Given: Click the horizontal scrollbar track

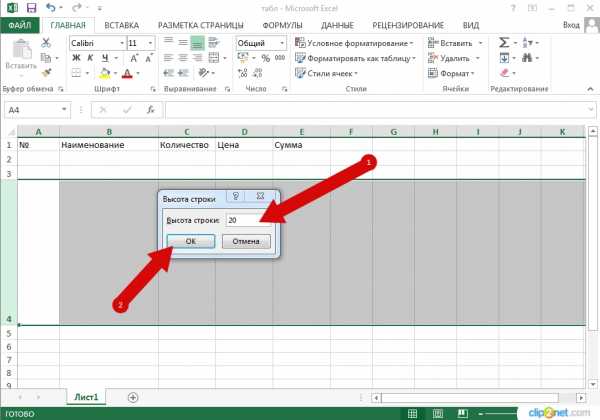Looking at the screenshot, I should tap(479, 398).
